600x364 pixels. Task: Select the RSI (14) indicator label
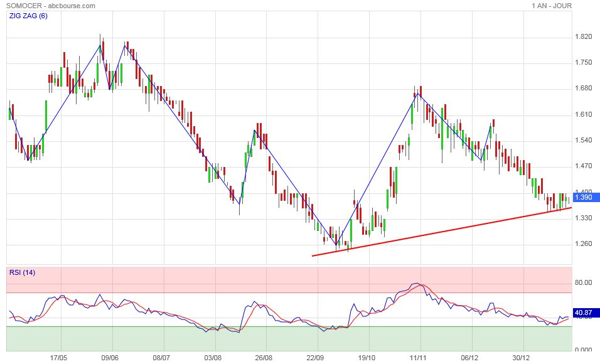(22, 272)
